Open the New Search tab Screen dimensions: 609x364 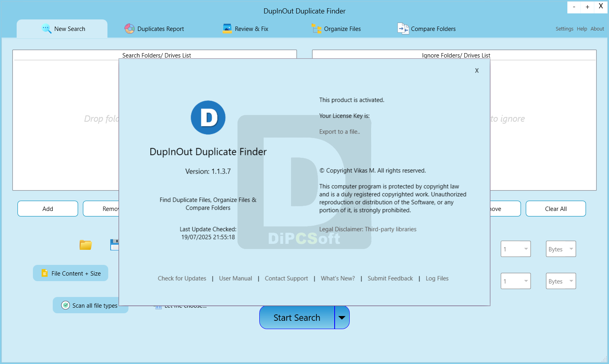point(62,29)
